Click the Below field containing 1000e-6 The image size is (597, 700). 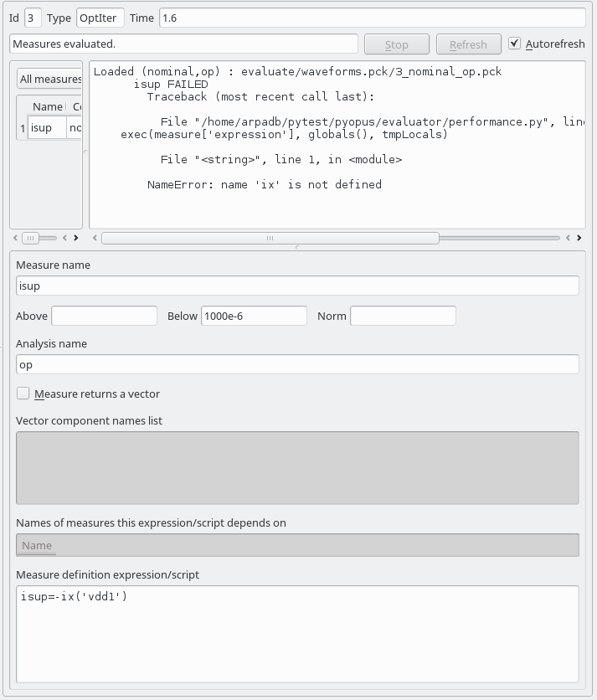(254, 316)
